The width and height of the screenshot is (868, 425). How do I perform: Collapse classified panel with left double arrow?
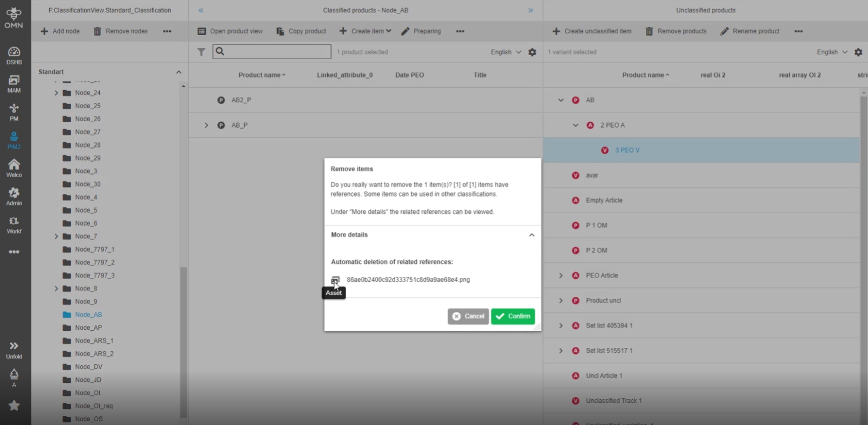tap(201, 10)
